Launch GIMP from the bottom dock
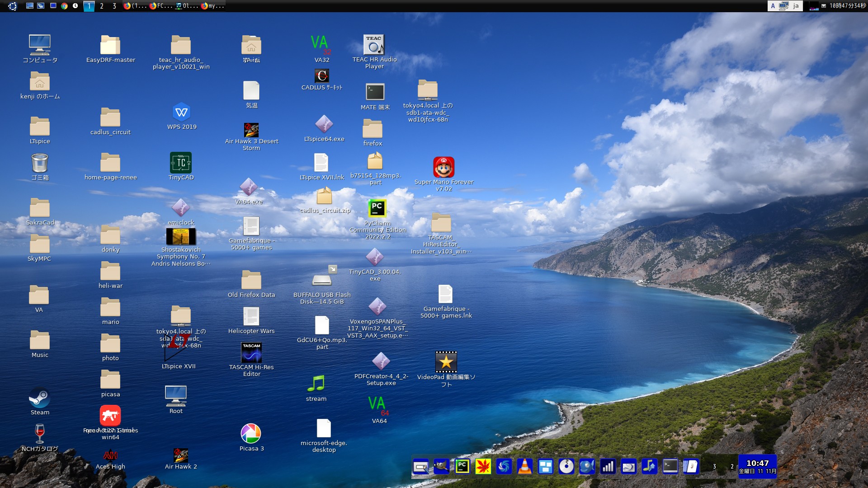The height and width of the screenshot is (488, 868). tap(441, 466)
